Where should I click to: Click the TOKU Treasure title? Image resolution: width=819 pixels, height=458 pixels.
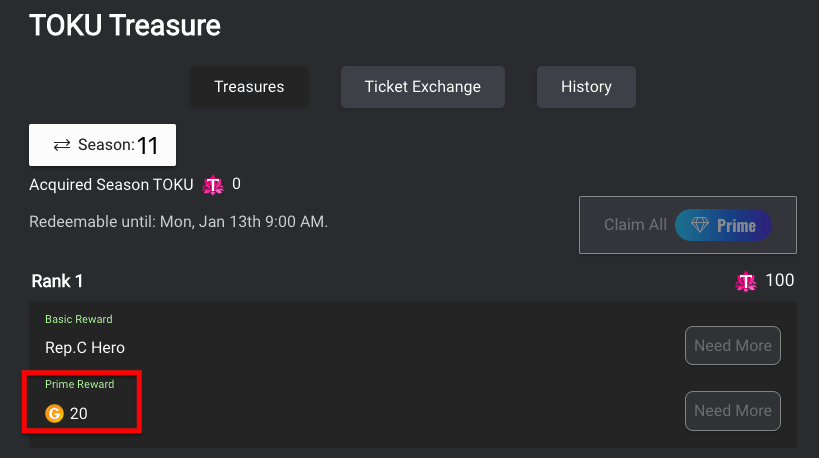point(125,26)
